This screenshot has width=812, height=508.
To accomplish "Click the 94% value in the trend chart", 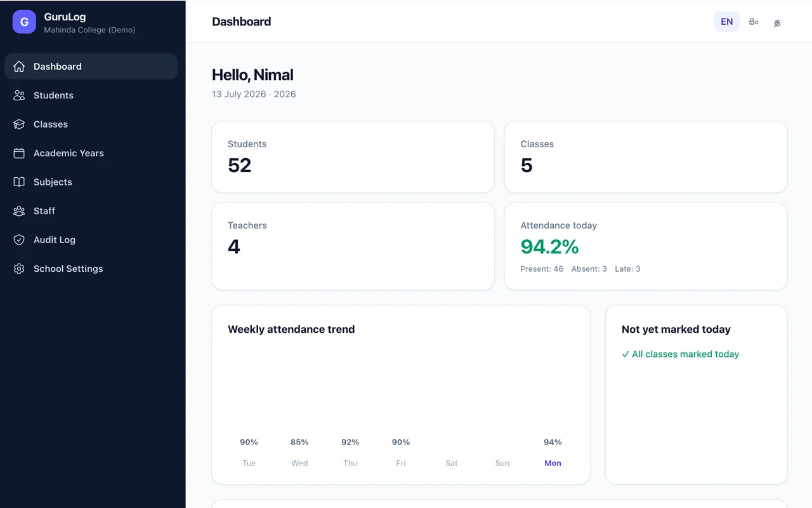I will pos(553,442).
